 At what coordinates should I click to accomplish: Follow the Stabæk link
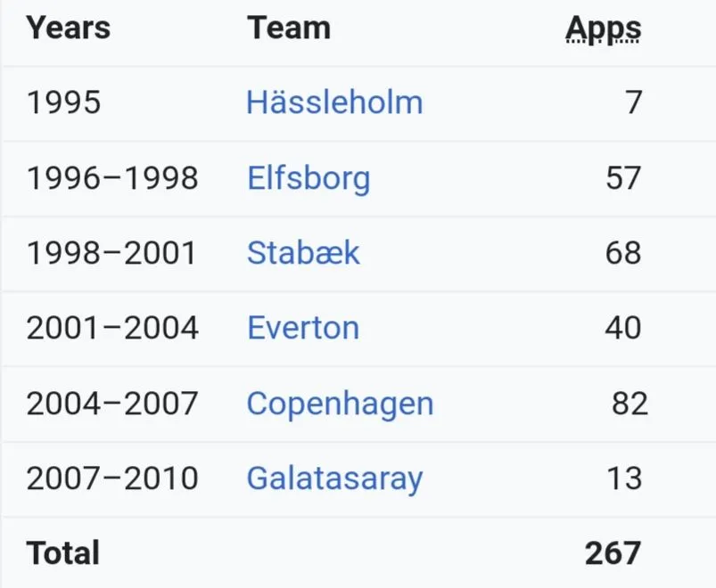(x=303, y=253)
